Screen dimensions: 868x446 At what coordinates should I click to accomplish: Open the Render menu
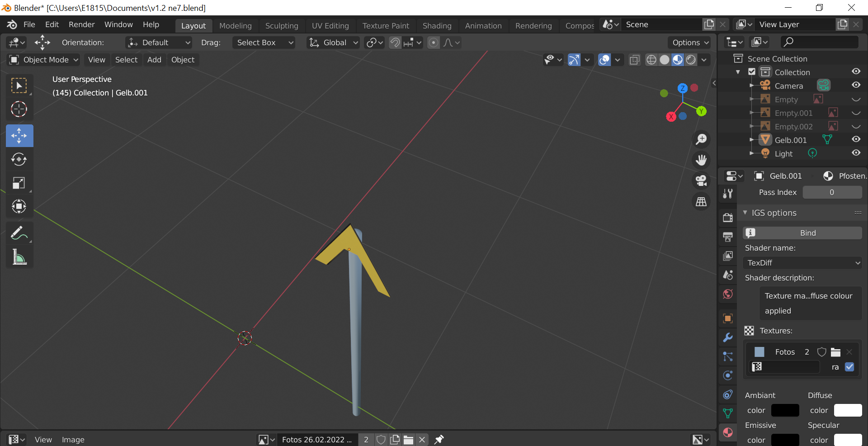click(81, 24)
